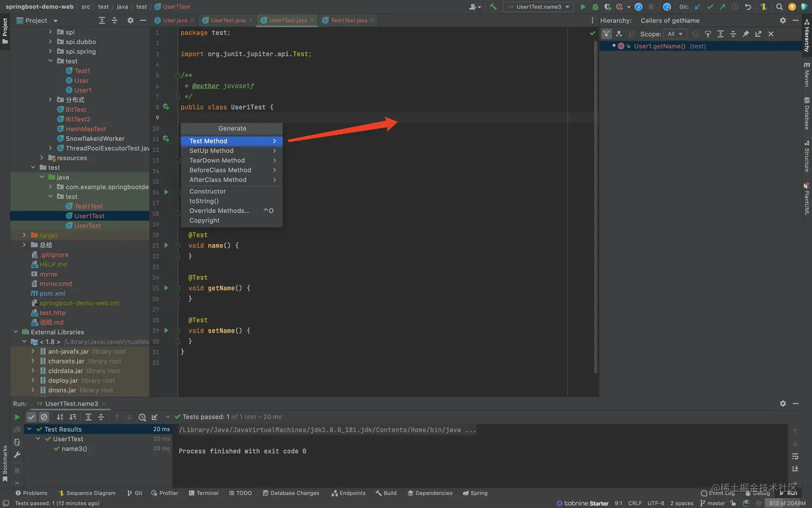
Task: Rerun tests in Run panel
Action: click(x=17, y=417)
